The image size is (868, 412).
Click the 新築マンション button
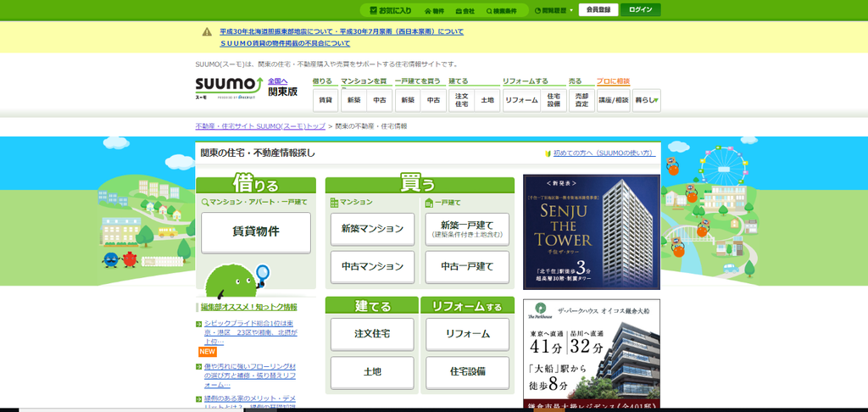pos(373,229)
